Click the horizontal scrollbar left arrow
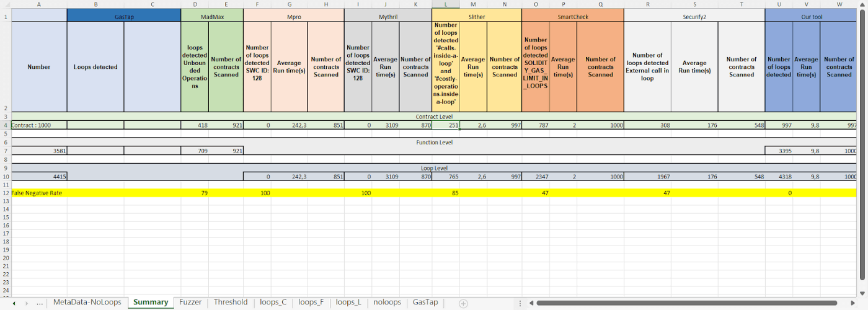 (x=531, y=303)
